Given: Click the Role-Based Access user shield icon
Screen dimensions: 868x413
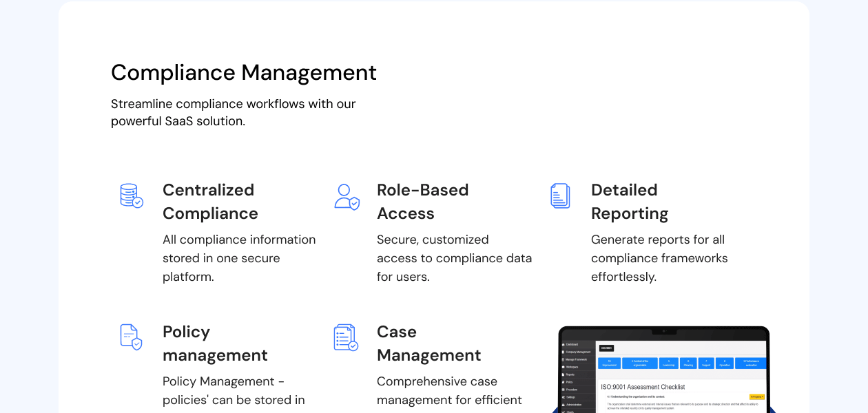Looking at the screenshot, I should 347,196.
